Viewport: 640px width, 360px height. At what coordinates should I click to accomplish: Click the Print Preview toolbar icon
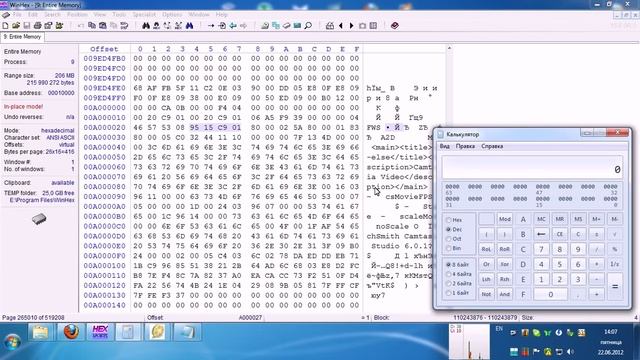pyautogui.click(x=48, y=26)
